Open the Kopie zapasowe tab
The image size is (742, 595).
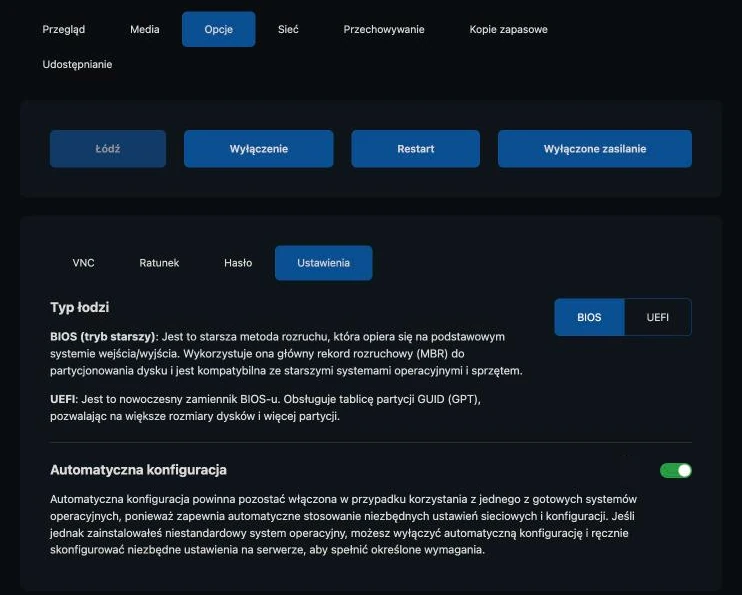[508, 29]
